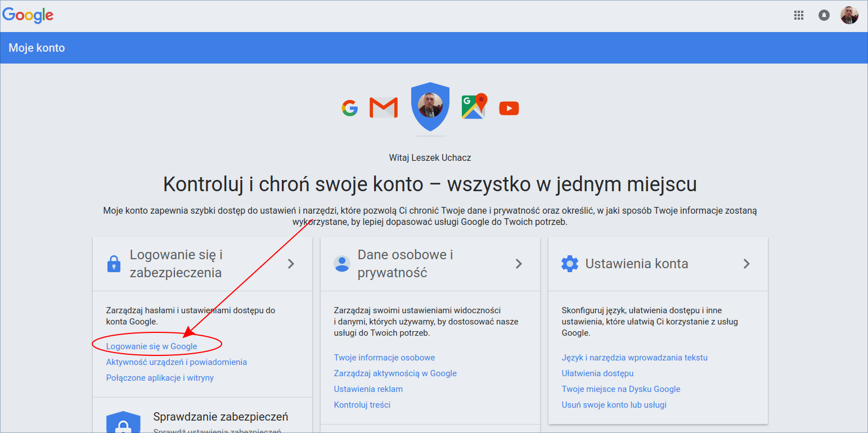Click the shield profile photo icon
Image resolution: width=868 pixels, height=433 pixels.
click(x=430, y=107)
